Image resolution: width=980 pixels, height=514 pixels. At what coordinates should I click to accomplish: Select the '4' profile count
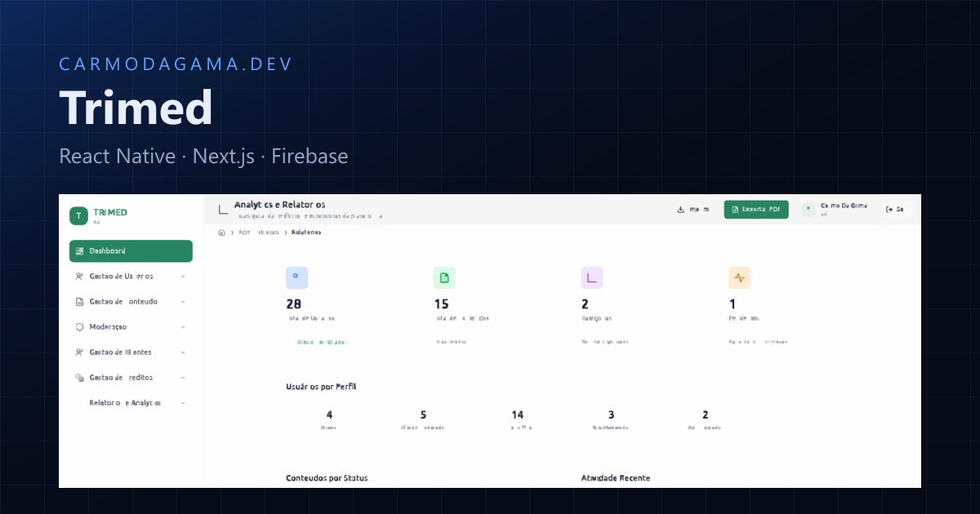tap(329, 414)
